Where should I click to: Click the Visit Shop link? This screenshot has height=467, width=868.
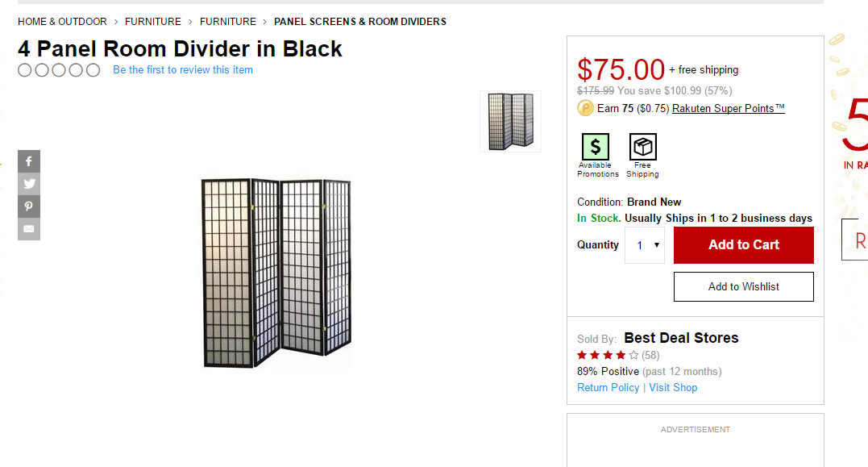click(673, 387)
